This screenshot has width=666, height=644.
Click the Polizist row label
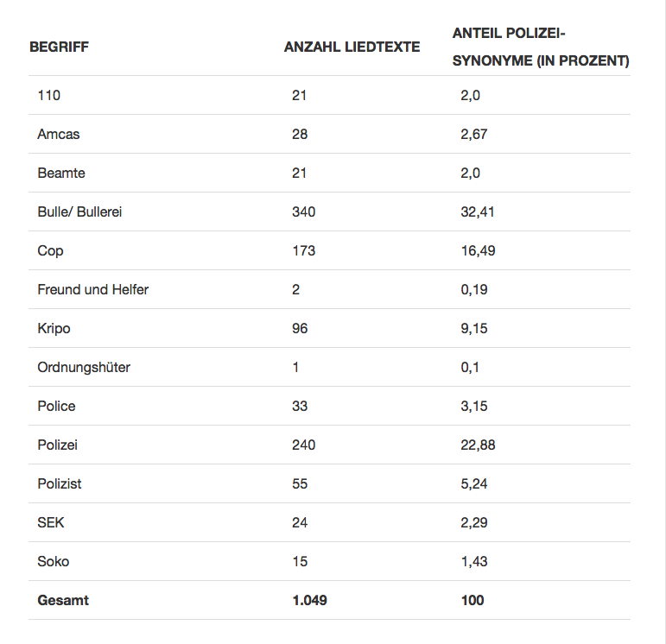(x=60, y=483)
